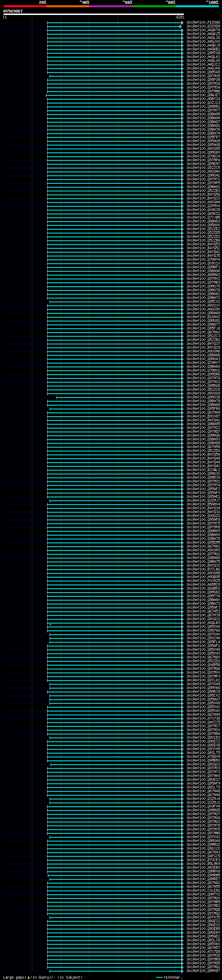Viewport: 222px width, 980px height.
Task: Select the label UniRef100_Q95CV1
Action: [203, 302]
